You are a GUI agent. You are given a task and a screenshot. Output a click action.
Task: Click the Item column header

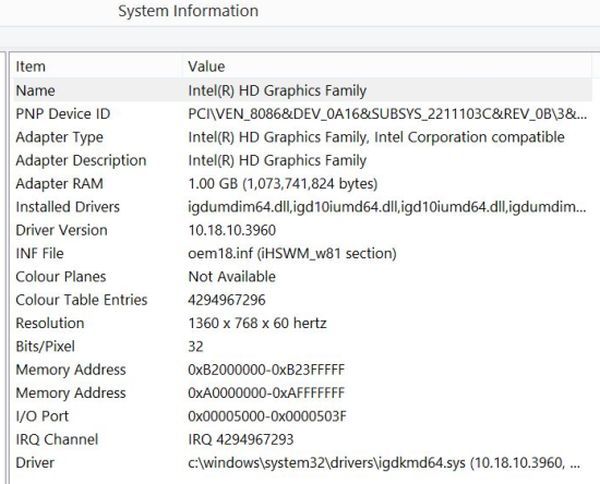(98, 66)
